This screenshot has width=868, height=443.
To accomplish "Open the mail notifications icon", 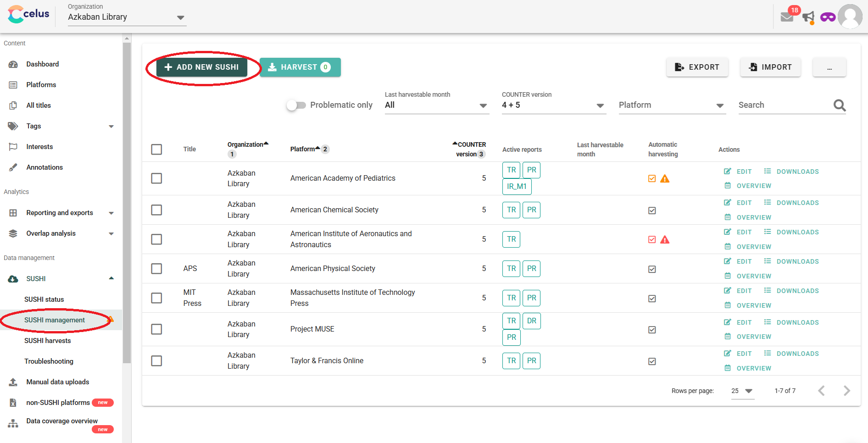I will (x=787, y=17).
